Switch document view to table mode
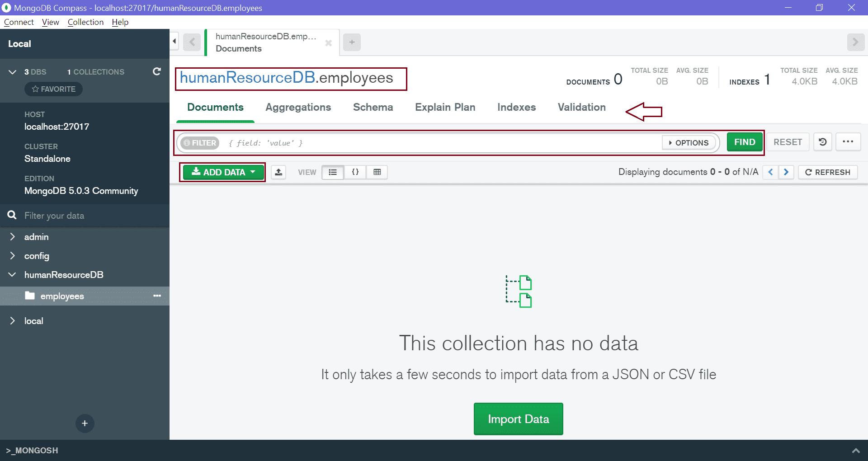Image resolution: width=868 pixels, height=461 pixels. 377,172
